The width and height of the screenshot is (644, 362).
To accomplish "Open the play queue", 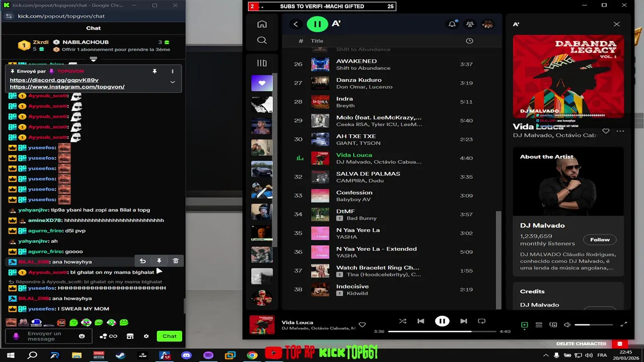I will (x=539, y=325).
